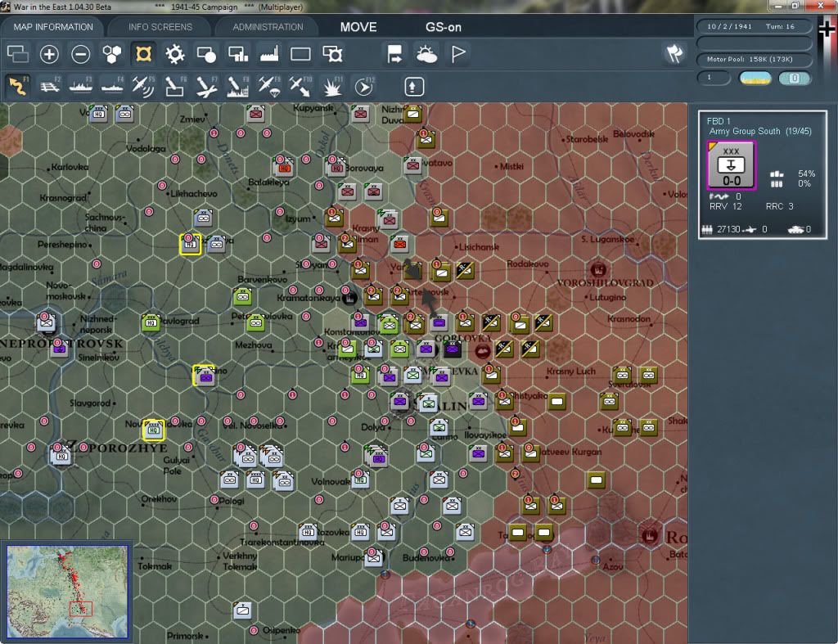Zoom out with the minus icon

[81, 54]
